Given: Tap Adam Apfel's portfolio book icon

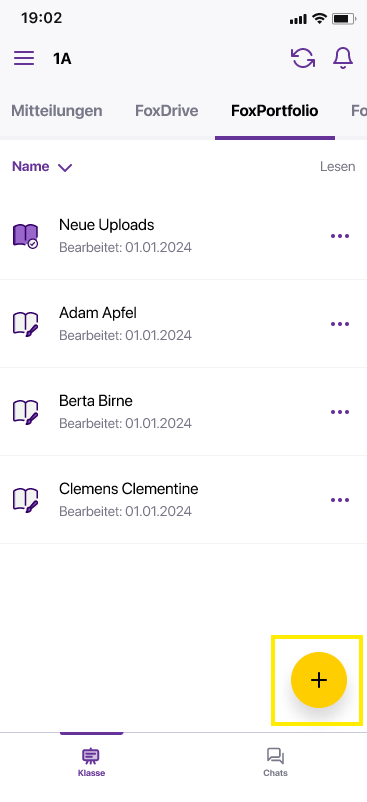Looking at the screenshot, I should click(25, 324).
